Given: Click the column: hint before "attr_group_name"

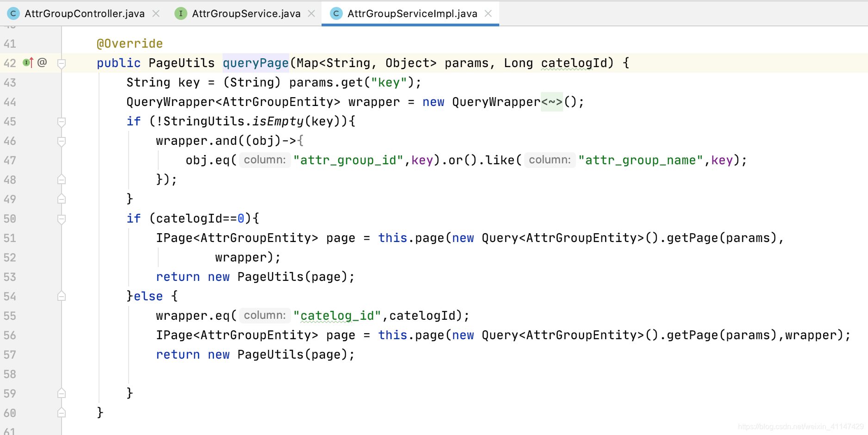Looking at the screenshot, I should (x=550, y=160).
